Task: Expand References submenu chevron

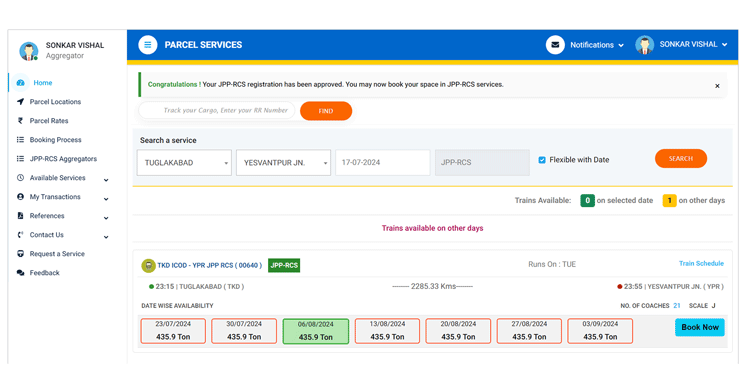Action: tap(106, 218)
